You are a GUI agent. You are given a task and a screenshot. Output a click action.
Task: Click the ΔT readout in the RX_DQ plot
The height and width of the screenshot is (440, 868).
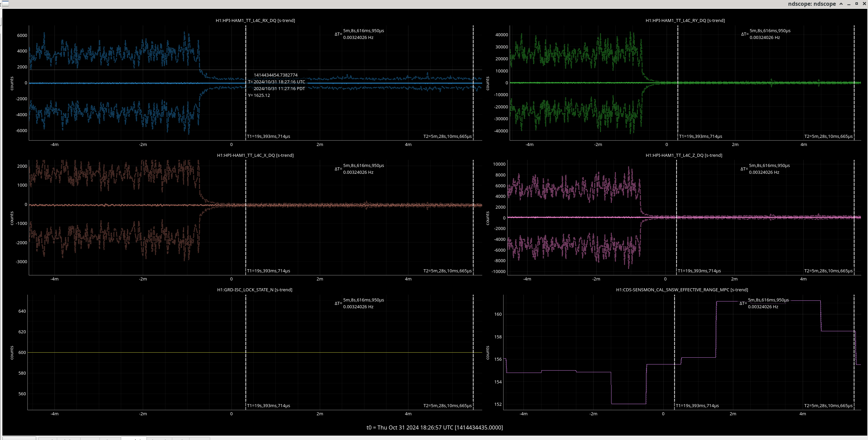pyautogui.click(x=359, y=34)
